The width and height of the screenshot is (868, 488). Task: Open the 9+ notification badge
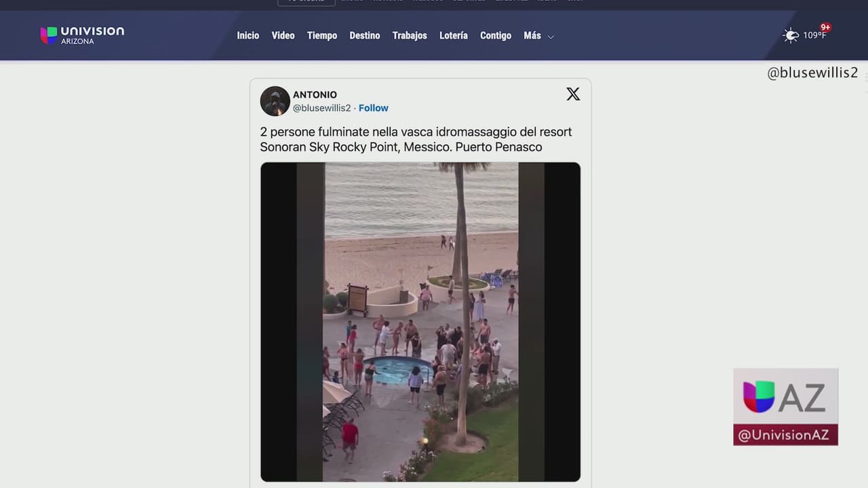[825, 28]
